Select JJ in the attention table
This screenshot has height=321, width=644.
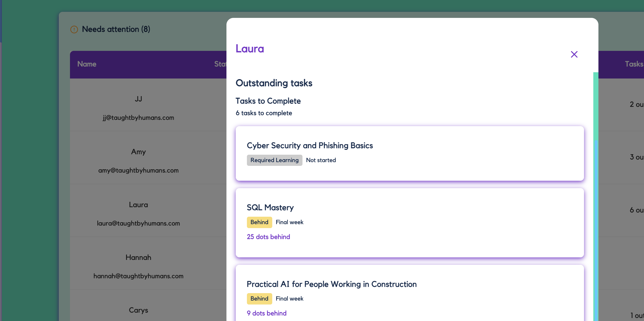[138, 99]
